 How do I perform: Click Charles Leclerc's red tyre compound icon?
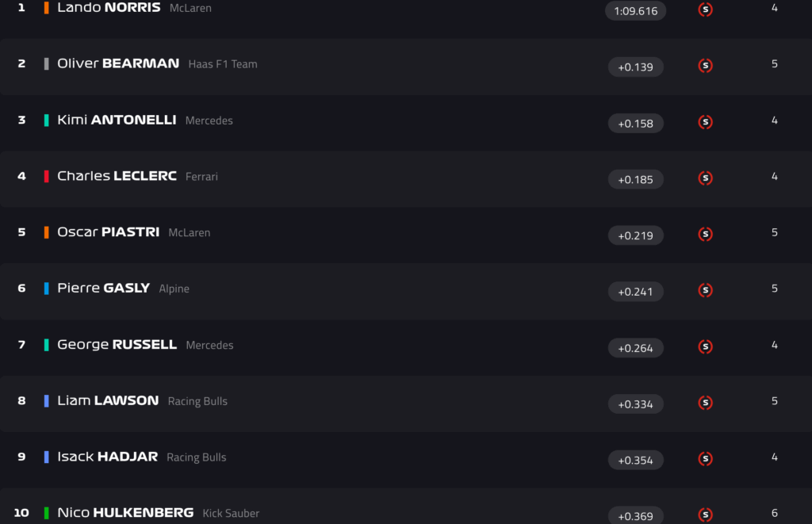[705, 178]
